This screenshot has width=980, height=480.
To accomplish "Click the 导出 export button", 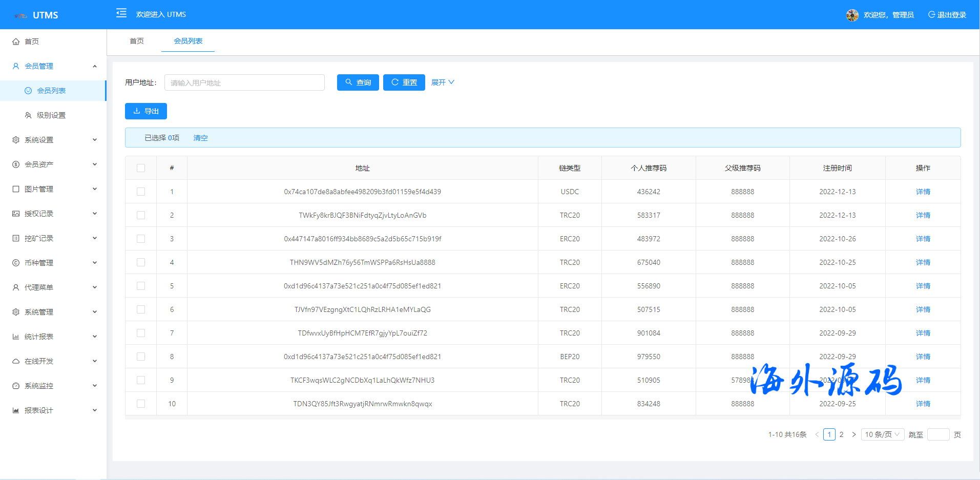I will point(146,111).
